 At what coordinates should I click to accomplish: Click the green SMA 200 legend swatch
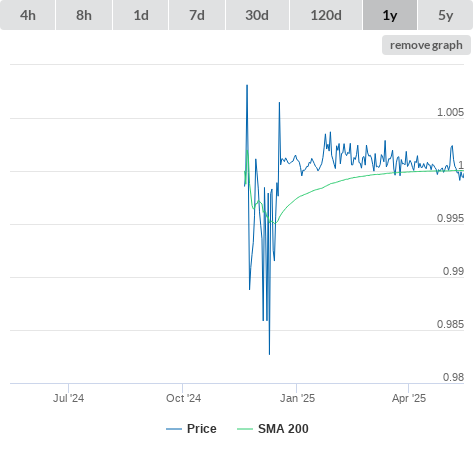[x=245, y=429]
